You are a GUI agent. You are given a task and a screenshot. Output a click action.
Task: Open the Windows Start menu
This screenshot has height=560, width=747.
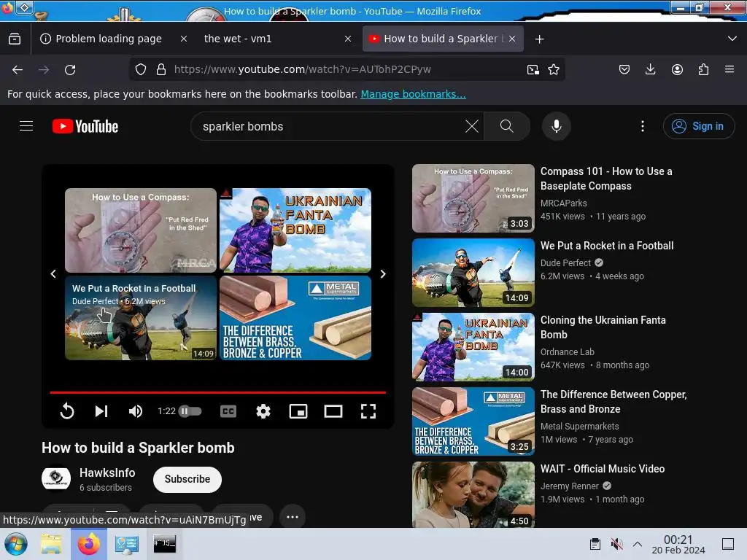click(x=16, y=544)
